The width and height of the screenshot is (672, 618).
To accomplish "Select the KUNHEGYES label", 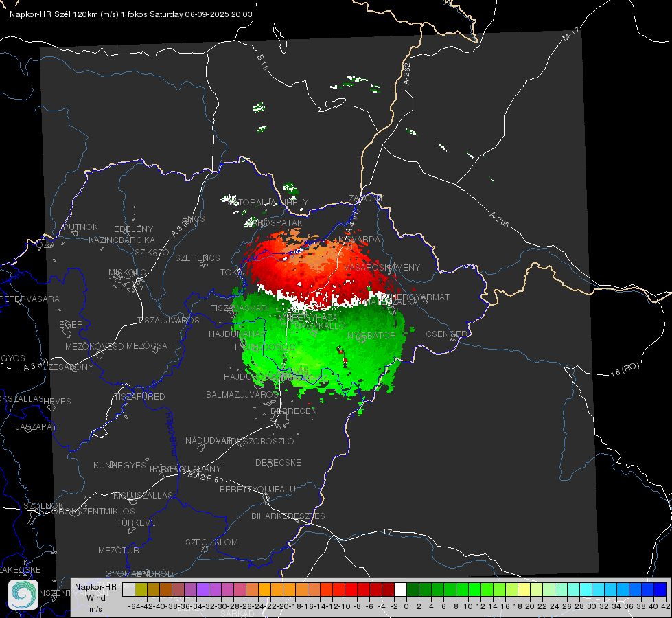I will 119,465.
